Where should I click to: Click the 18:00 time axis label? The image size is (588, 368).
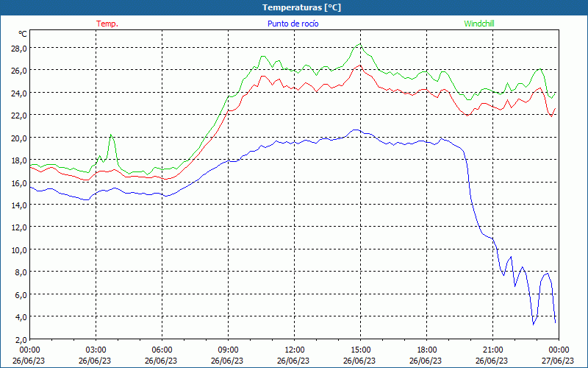pos(427,350)
